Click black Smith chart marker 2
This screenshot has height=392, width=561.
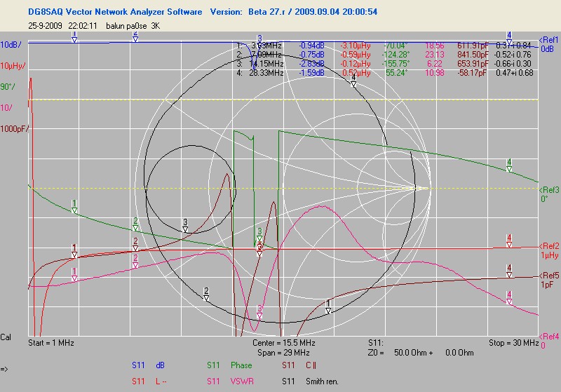205,295
